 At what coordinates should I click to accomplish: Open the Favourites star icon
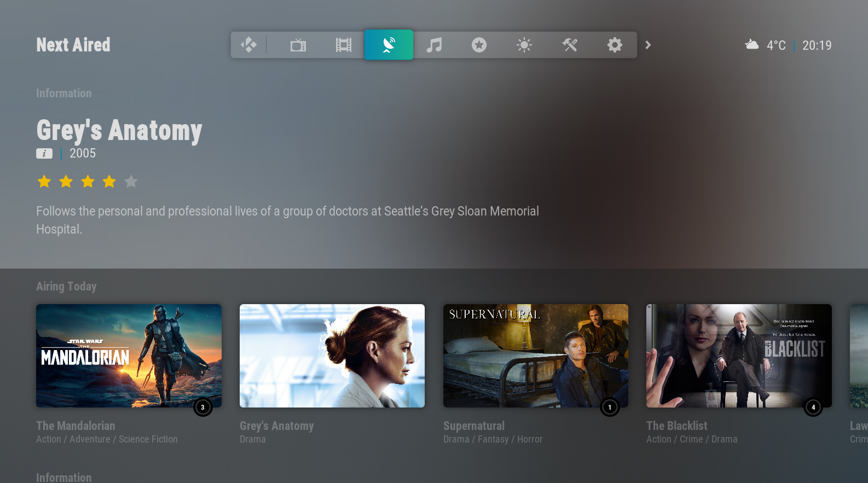[x=479, y=45]
